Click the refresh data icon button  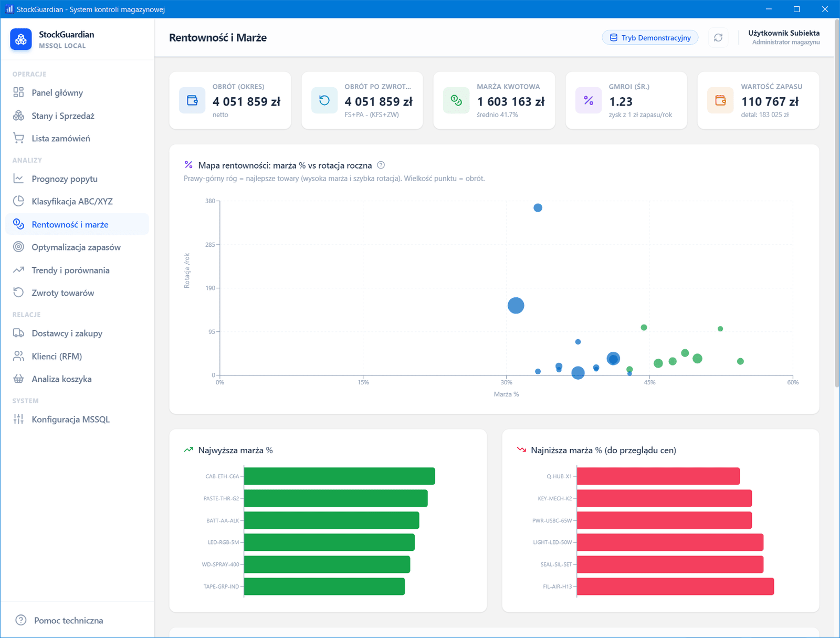718,38
